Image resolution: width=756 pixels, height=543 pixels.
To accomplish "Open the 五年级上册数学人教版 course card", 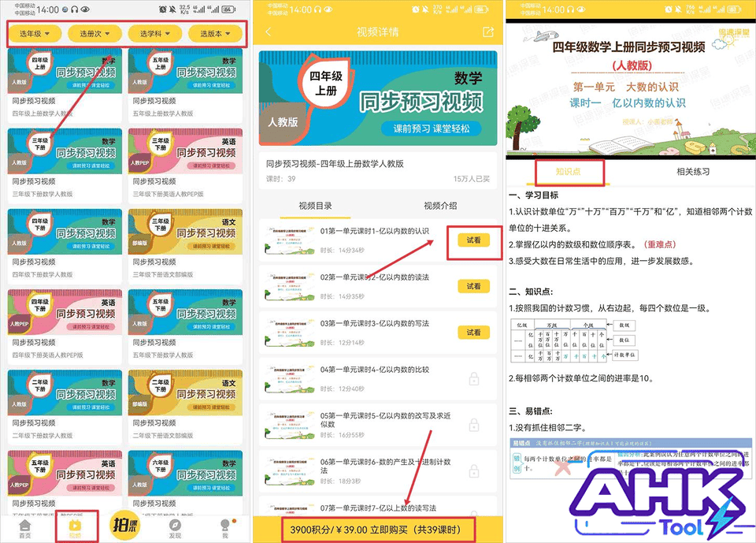I will [x=185, y=84].
